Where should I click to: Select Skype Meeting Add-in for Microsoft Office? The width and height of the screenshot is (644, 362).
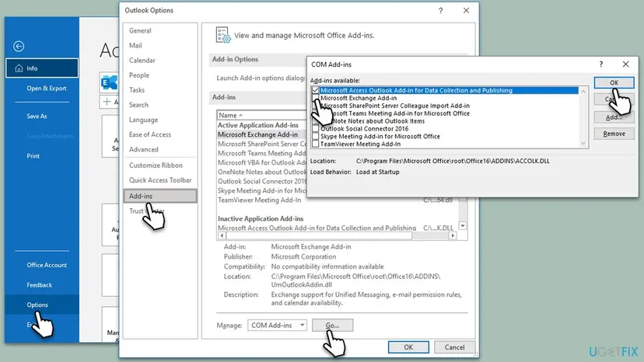pyautogui.click(x=380, y=136)
